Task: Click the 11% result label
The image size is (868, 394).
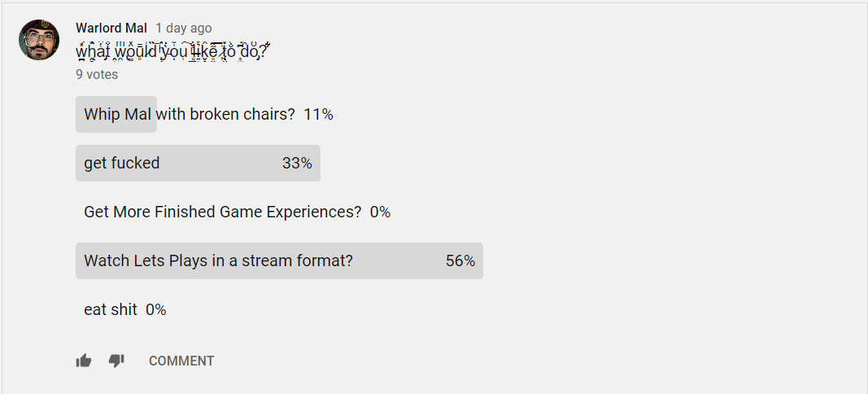Action: tap(318, 115)
